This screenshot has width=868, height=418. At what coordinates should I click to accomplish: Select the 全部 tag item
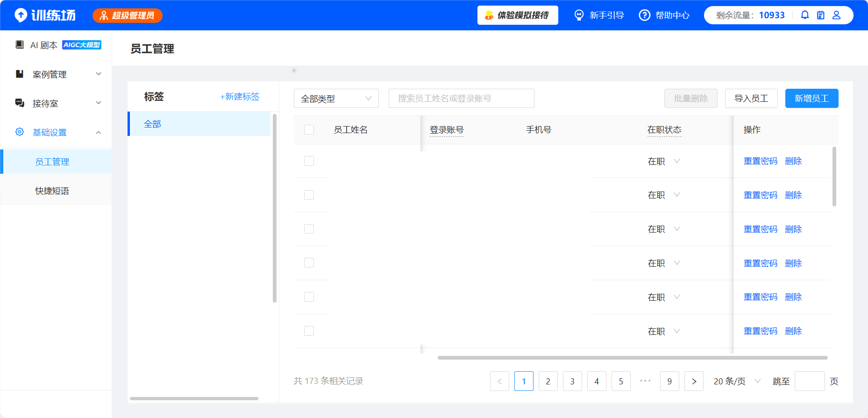[x=199, y=124]
